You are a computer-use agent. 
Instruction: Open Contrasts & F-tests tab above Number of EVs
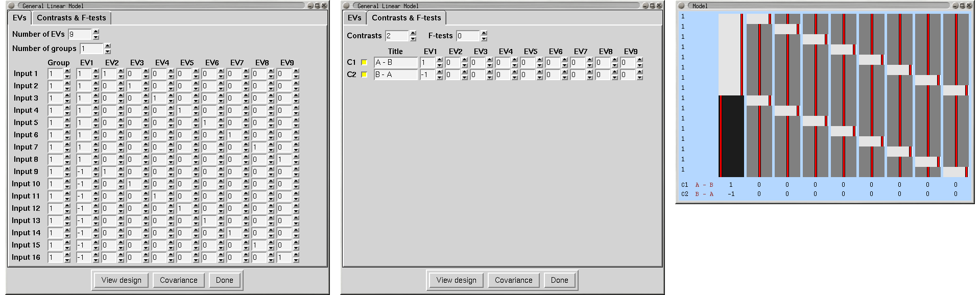click(71, 18)
